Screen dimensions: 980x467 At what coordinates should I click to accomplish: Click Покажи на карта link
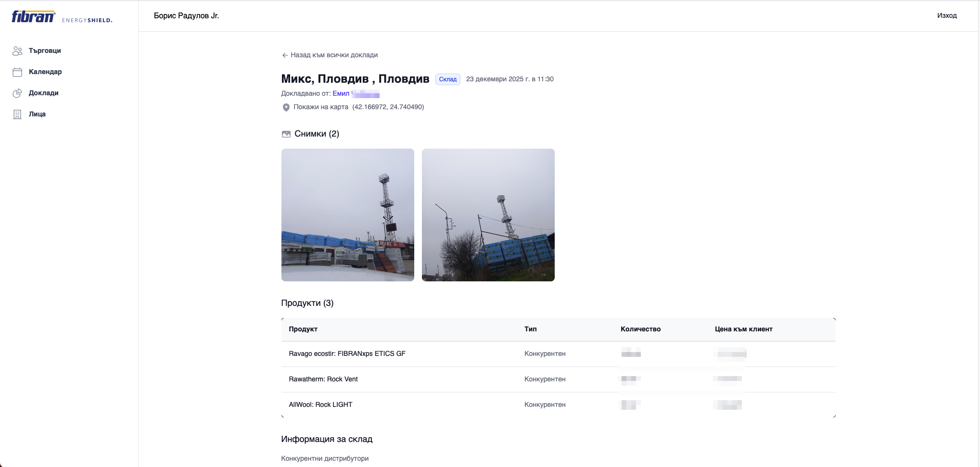tap(321, 107)
